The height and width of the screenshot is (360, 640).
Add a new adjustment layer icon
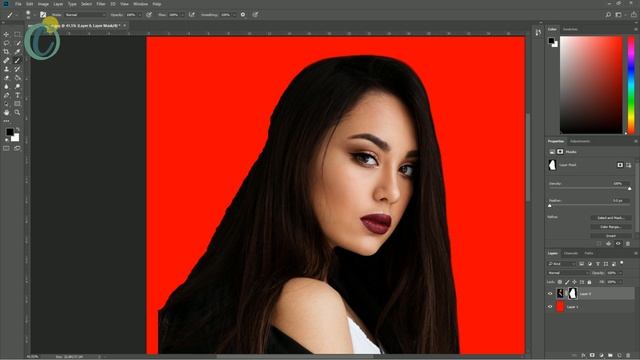tap(601, 356)
